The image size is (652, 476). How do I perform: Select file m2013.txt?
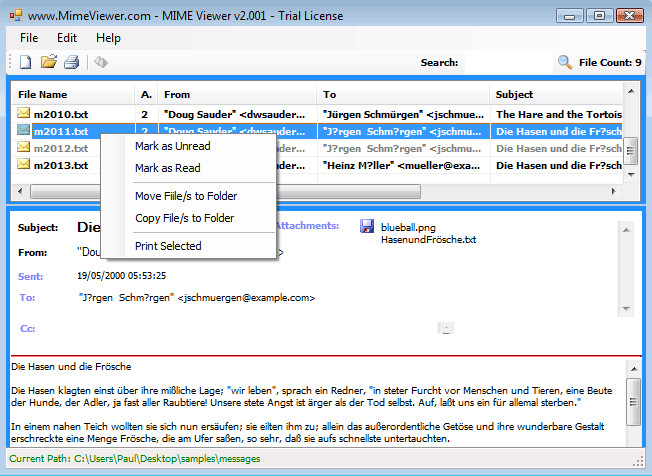[x=61, y=165]
